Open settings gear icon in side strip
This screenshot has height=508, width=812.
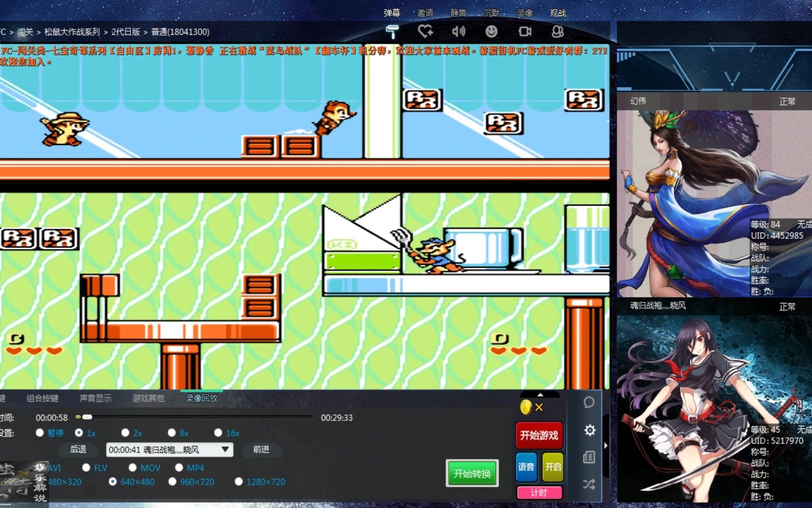pyautogui.click(x=590, y=430)
